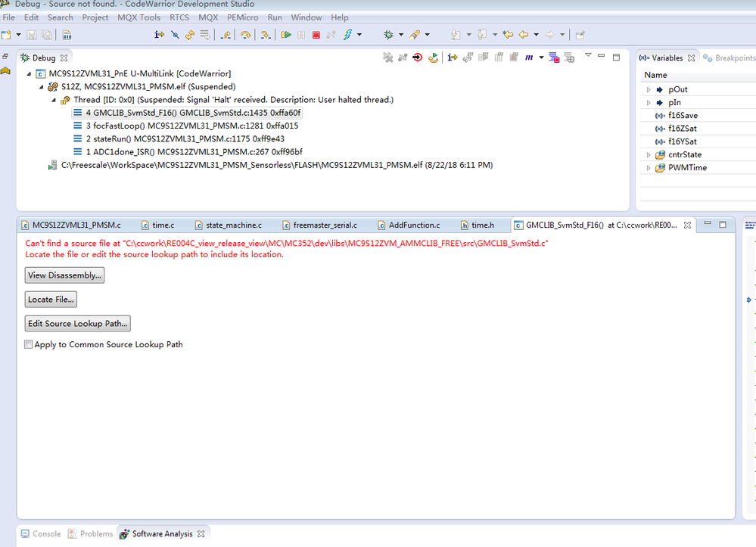Open the MC9S12ZVML31_PMSM.c editor tab
Image resolution: width=756 pixels, height=547 pixels.
[71, 225]
